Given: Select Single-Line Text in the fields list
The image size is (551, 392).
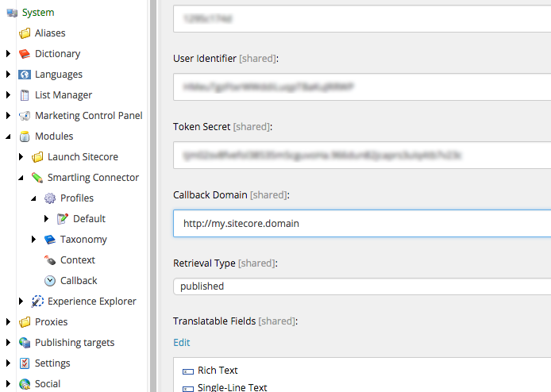Looking at the screenshot, I should [233, 387].
